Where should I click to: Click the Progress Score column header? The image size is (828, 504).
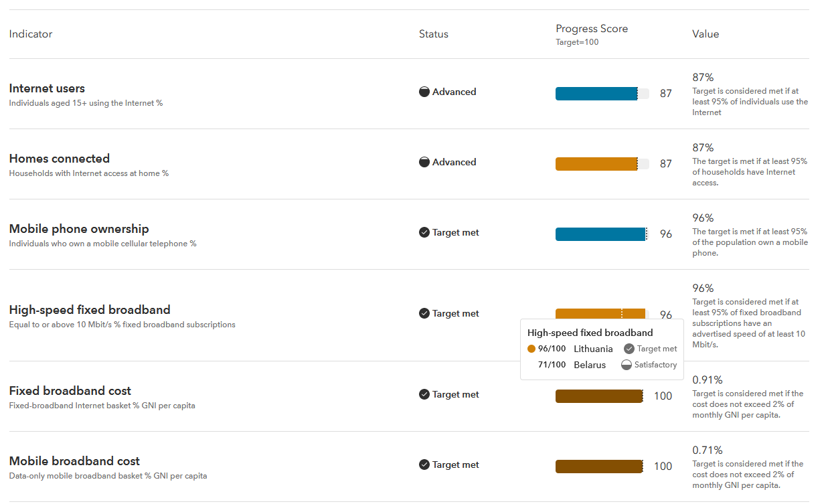pos(592,29)
